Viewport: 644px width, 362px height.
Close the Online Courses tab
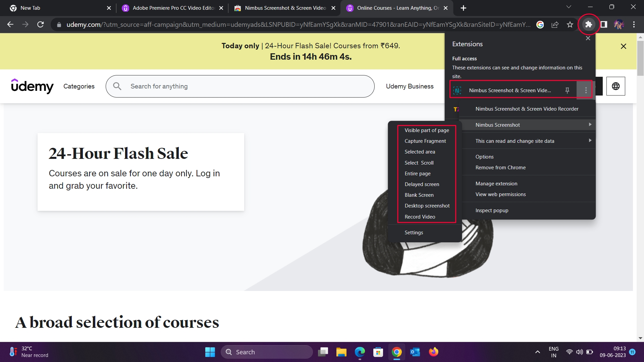click(x=445, y=8)
